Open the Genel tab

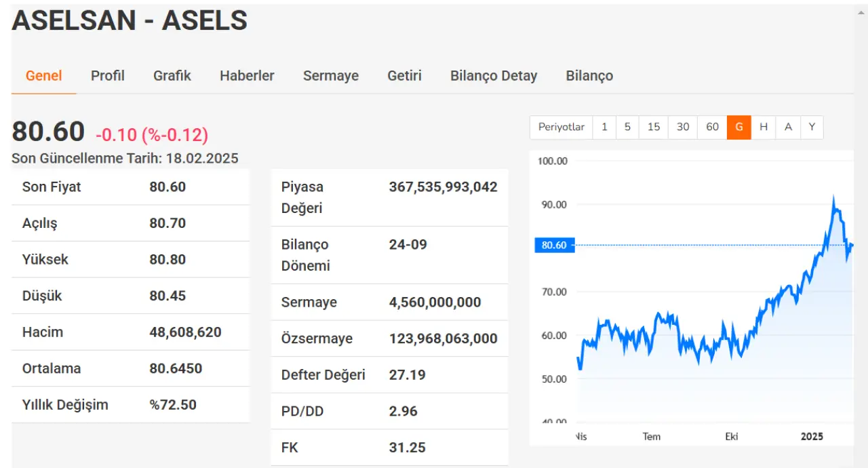pos(44,76)
